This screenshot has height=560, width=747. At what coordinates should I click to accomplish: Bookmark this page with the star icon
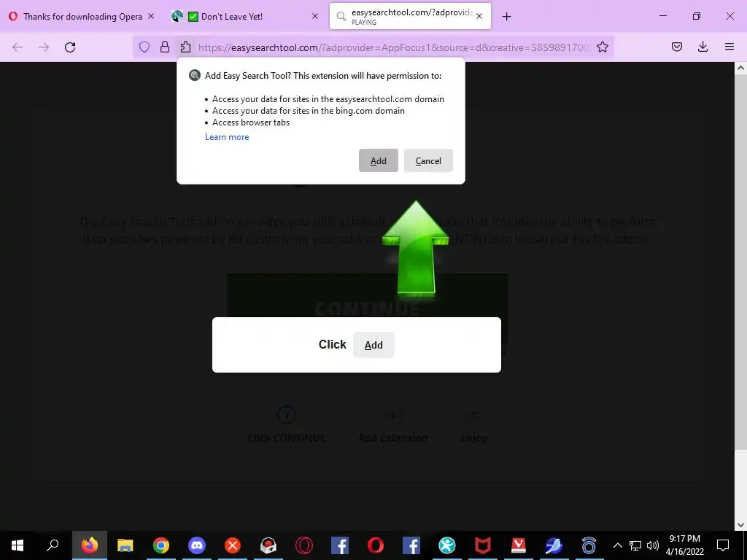603,47
